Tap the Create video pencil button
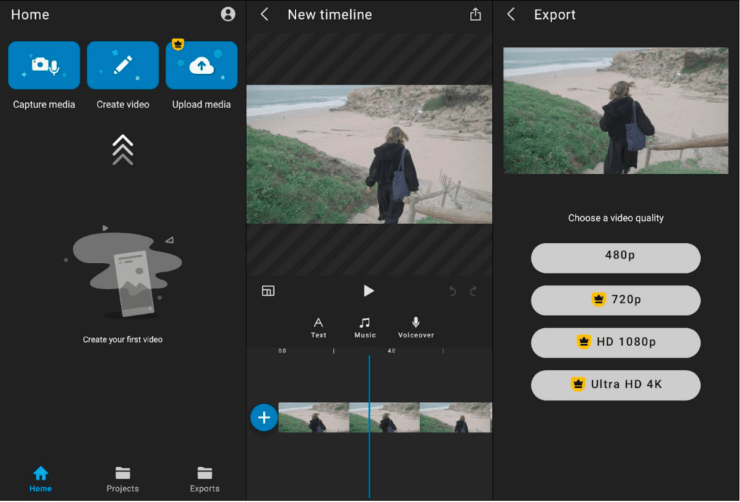Viewport: 740px width, 502px height. (x=122, y=65)
